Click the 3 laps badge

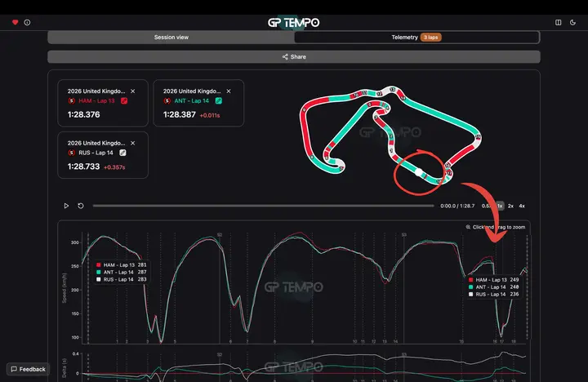430,37
